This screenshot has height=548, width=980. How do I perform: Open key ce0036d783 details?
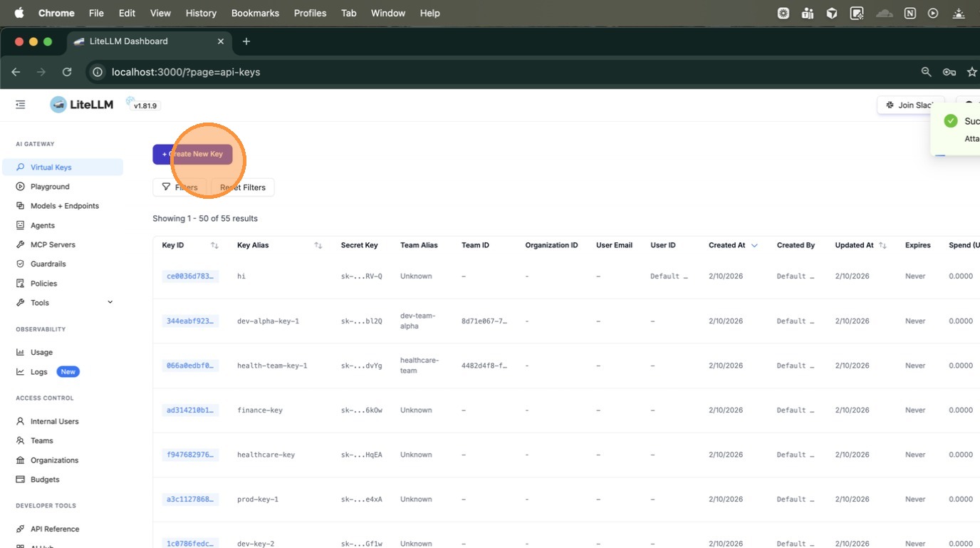(190, 276)
